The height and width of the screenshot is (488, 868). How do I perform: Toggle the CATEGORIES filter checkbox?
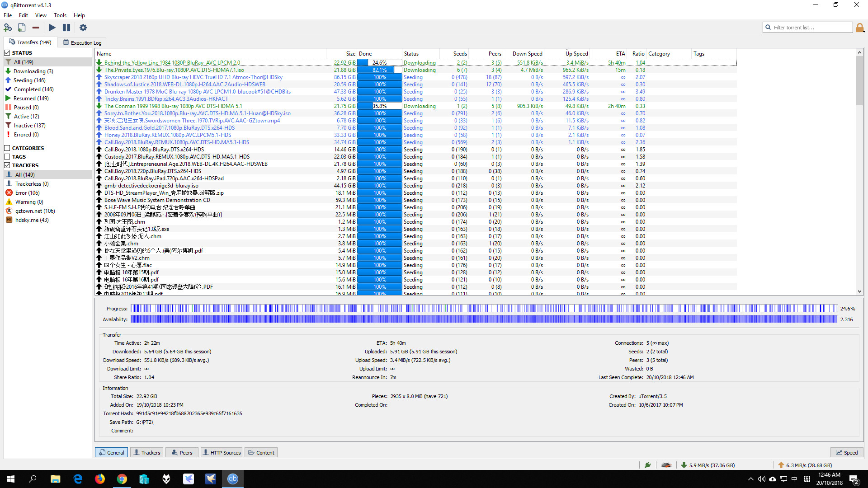pyautogui.click(x=7, y=148)
